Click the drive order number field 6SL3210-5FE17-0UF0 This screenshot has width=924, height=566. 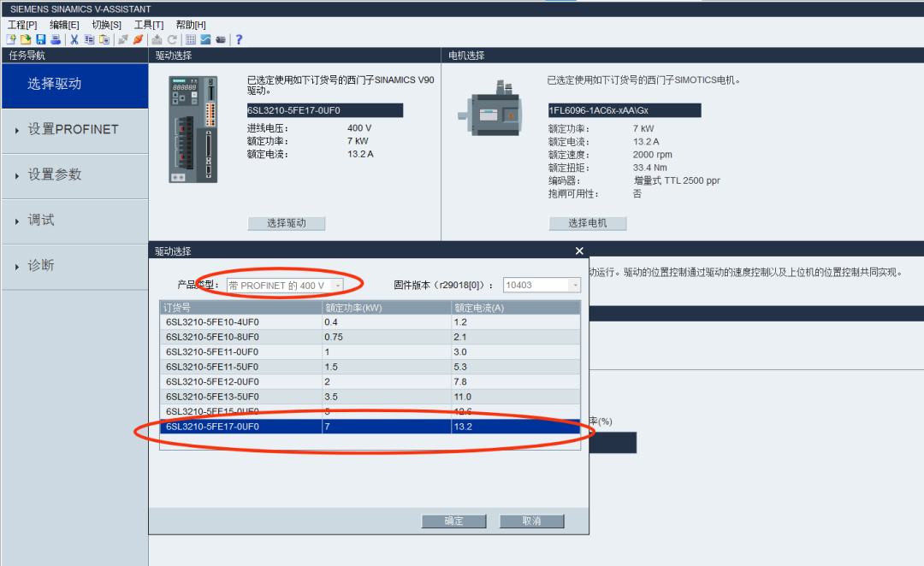tap(325, 111)
